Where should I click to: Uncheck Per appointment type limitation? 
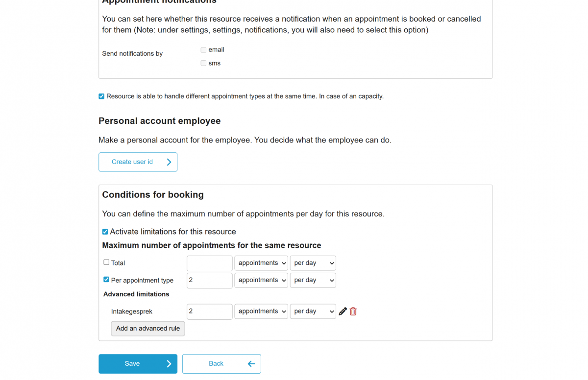pos(106,280)
